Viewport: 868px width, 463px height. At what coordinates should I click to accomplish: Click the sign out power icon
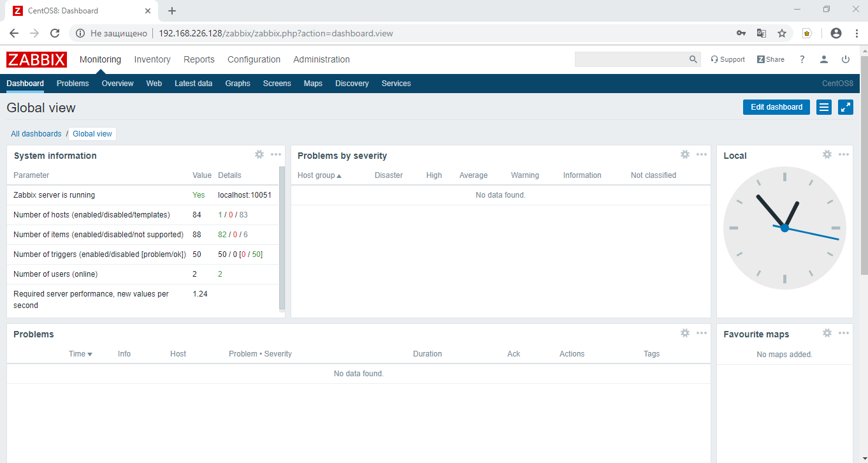(x=846, y=59)
